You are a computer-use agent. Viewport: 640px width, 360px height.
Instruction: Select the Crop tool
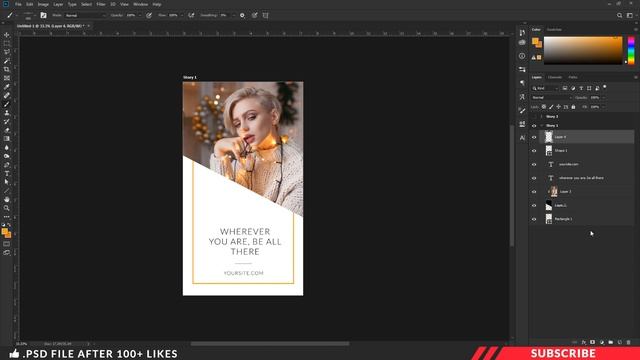(7, 69)
